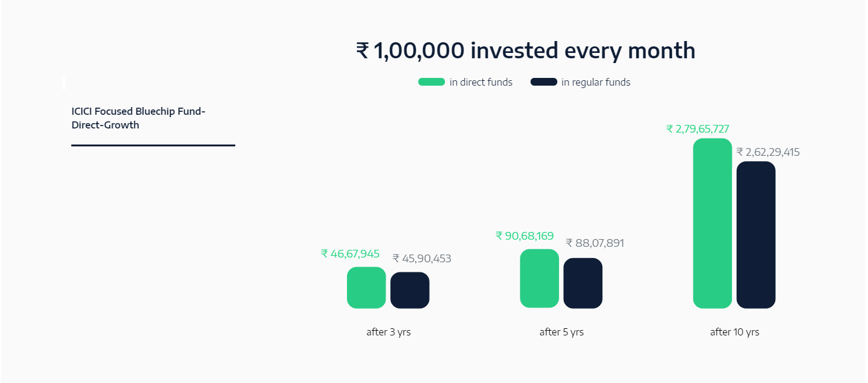This screenshot has height=383, width=868.
Task: Click the 'in direct funds' legend label
Action: click(481, 82)
